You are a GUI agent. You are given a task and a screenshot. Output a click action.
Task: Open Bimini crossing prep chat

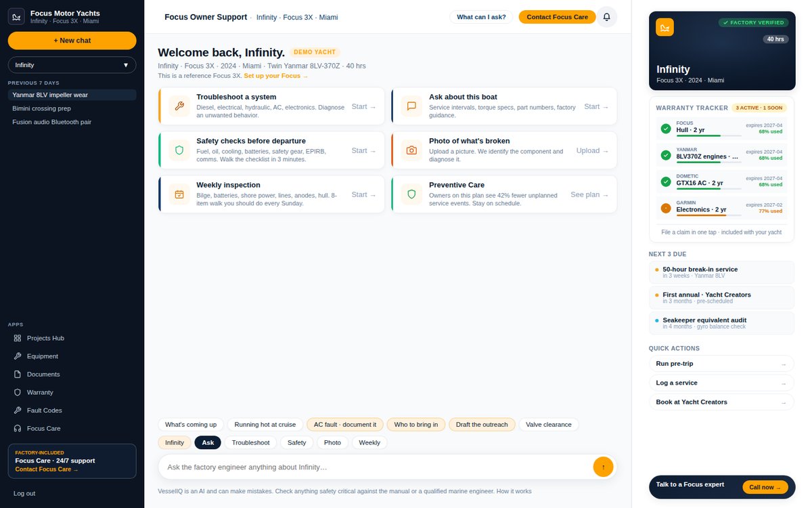pyautogui.click(x=72, y=108)
